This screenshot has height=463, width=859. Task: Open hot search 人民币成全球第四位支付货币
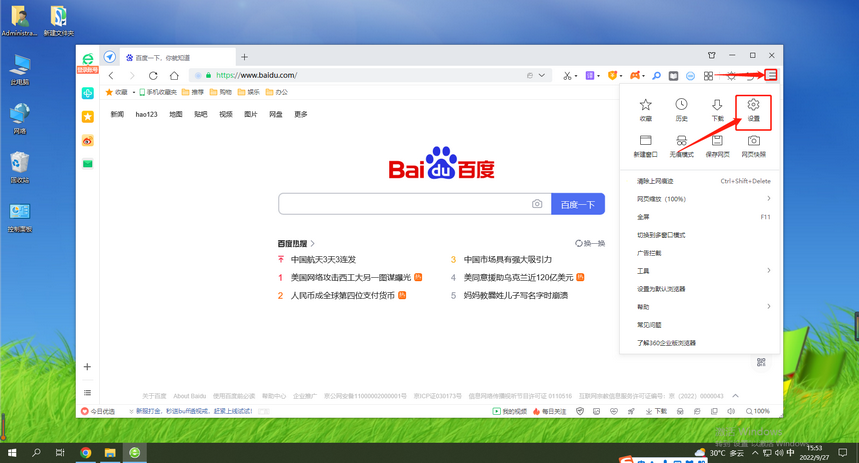pos(342,295)
